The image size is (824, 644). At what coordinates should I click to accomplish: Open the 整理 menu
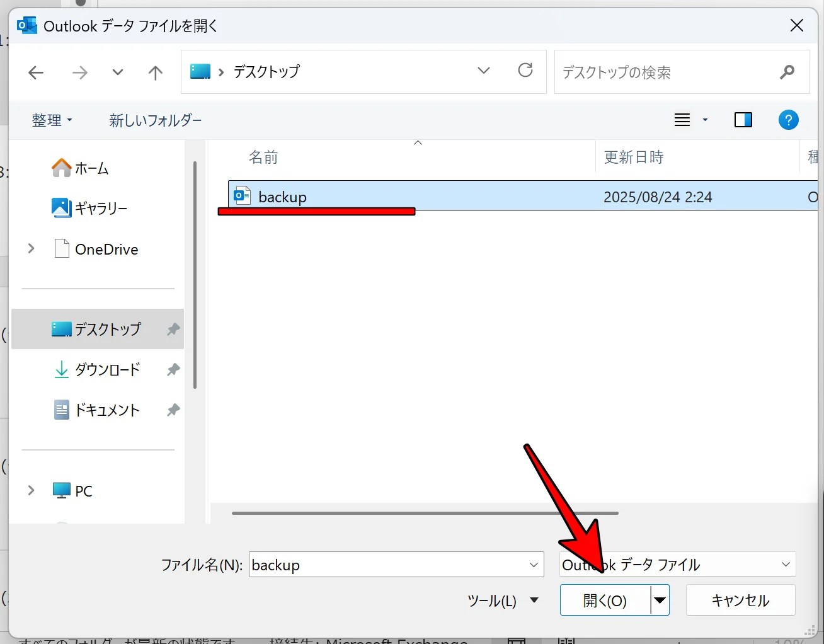click(x=52, y=120)
